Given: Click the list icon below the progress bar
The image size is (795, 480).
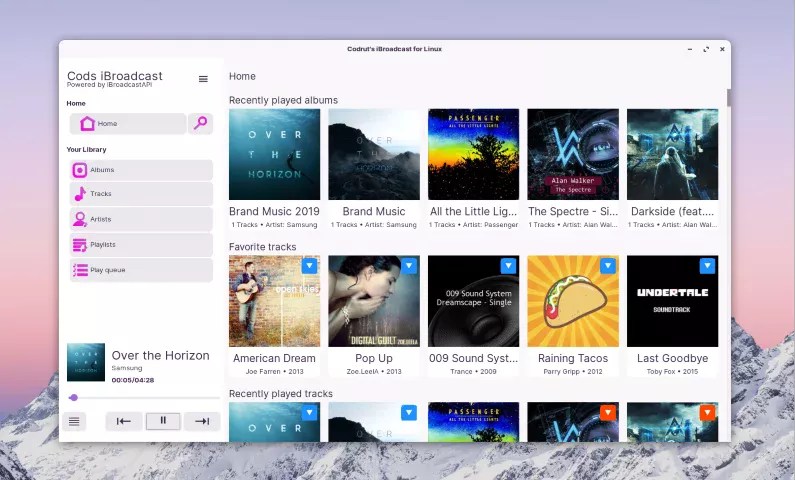Looking at the screenshot, I should point(74,421).
